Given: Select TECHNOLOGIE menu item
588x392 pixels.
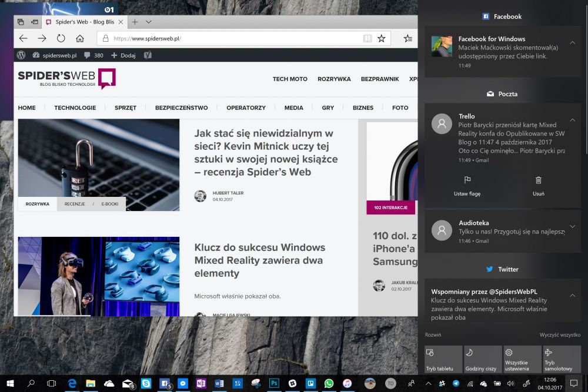Looking at the screenshot, I should (75, 108).
